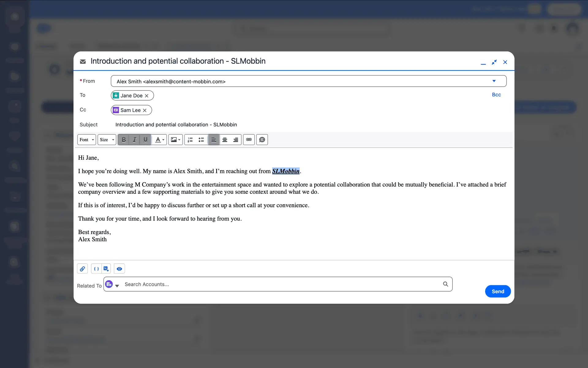Open the text color picker
Screen dimensions: 588x368
click(160, 140)
